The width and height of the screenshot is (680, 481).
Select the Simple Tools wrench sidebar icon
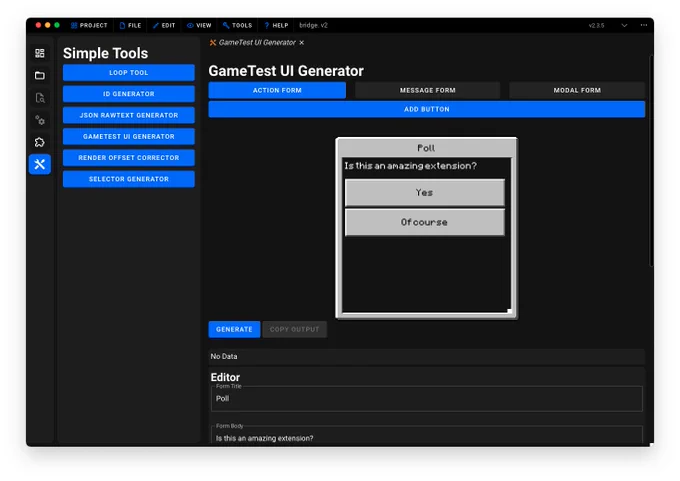click(x=40, y=164)
